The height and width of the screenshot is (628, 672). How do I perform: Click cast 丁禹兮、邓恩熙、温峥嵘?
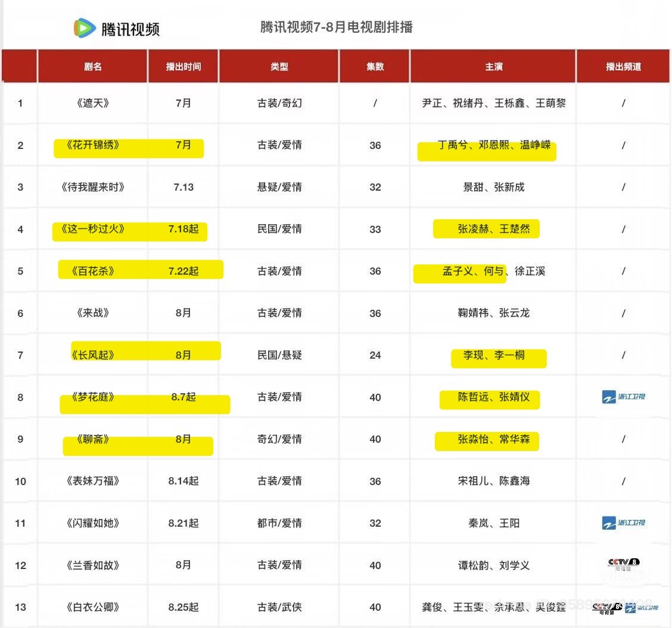[x=494, y=145]
